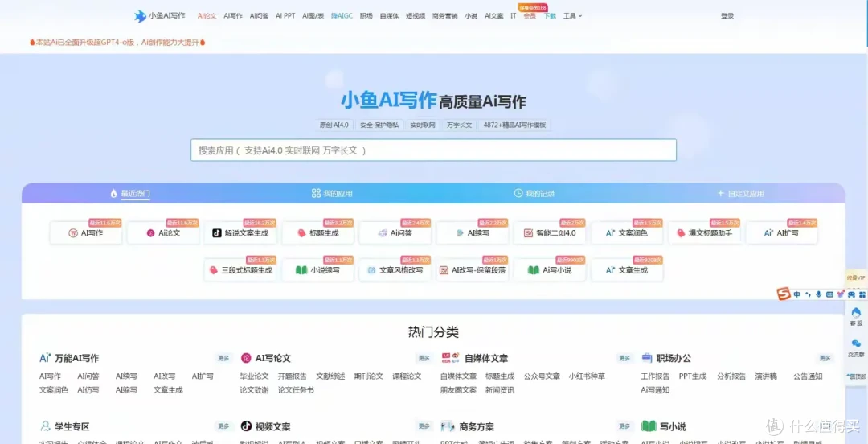868x444 pixels.
Task: Click the Sogou game controller icon
Action: coord(851,294)
